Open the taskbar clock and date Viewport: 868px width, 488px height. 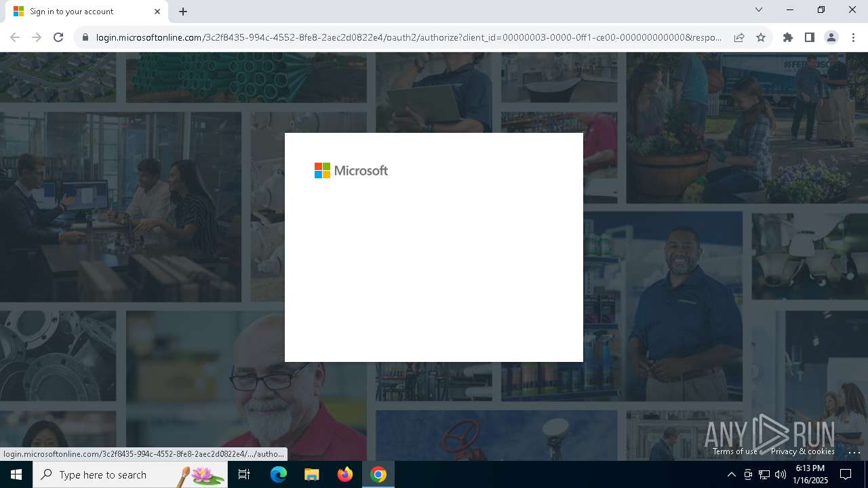[x=812, y=474]
